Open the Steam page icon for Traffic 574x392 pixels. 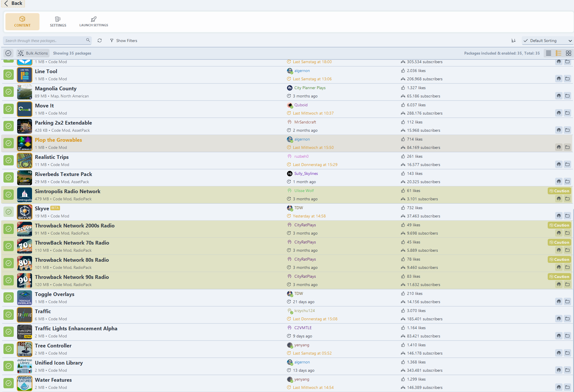[559, 319]
